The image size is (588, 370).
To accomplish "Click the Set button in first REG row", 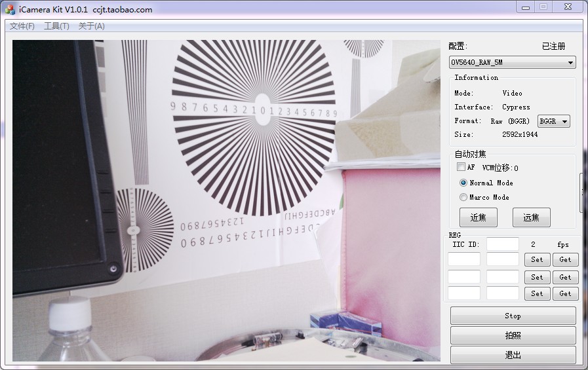I will pos(537,260).
